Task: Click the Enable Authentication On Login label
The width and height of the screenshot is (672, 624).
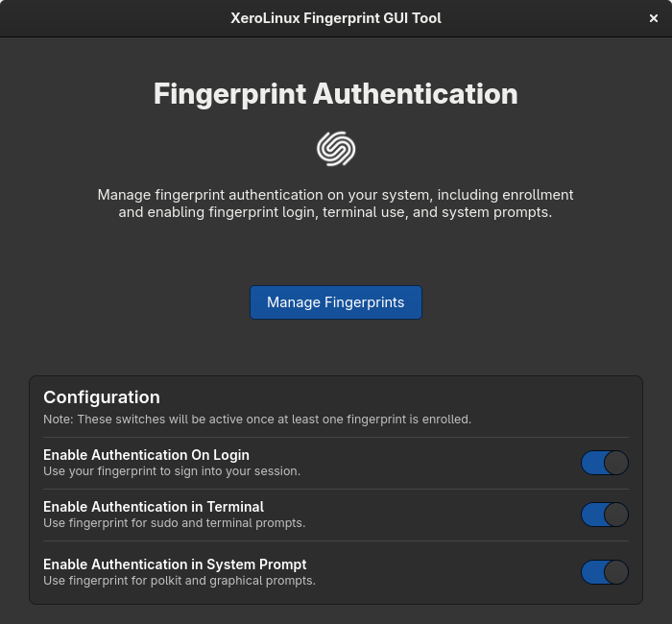Action: point(146,455)
